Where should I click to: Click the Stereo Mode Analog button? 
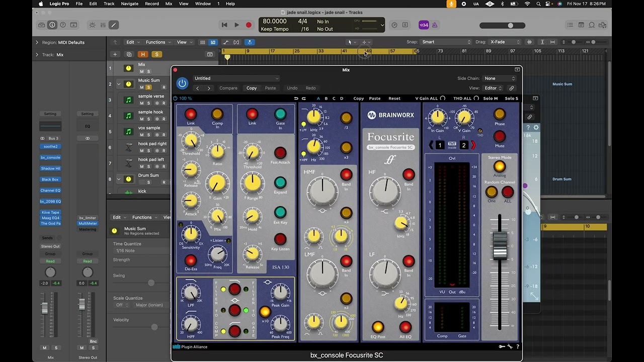pos(500,166)
